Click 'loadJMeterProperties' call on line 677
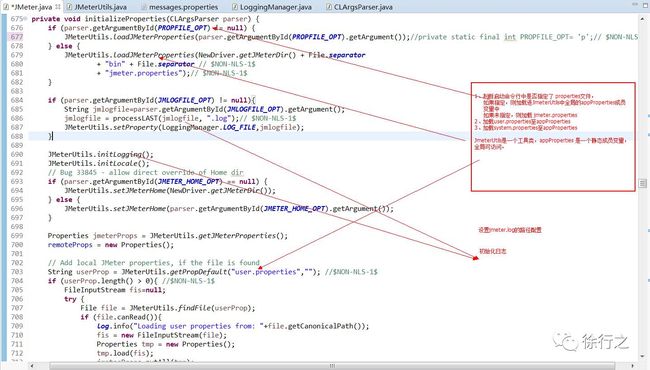 pyautogui.click(x=154, y=37)
